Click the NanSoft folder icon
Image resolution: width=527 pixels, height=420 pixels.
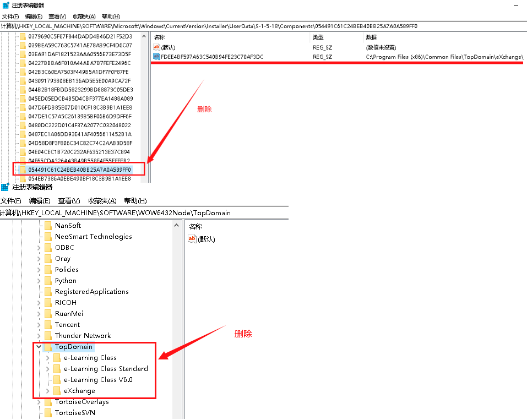pyautogui.click(x=48, y=226)
